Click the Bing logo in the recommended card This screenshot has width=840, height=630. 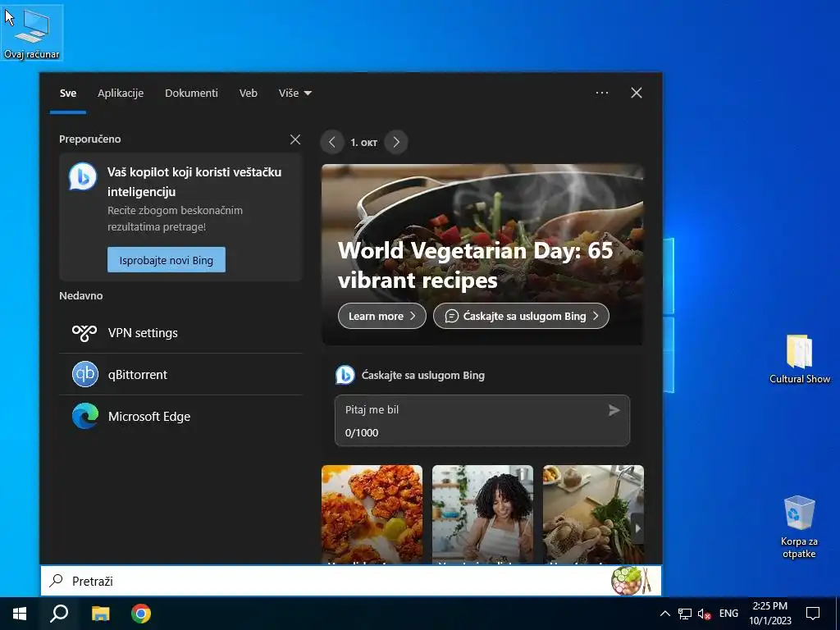coord(83,176)
